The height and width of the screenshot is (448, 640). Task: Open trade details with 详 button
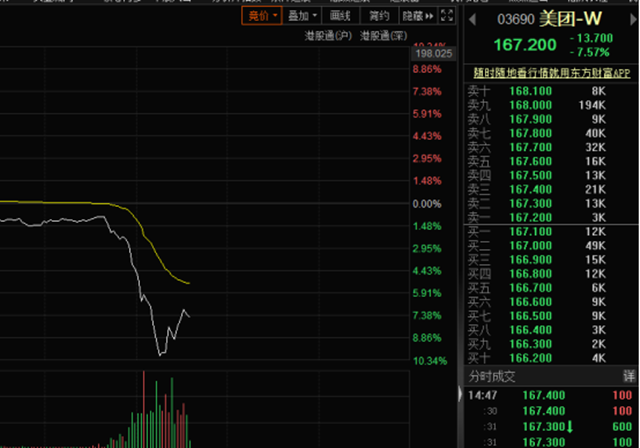coord(629,376)
